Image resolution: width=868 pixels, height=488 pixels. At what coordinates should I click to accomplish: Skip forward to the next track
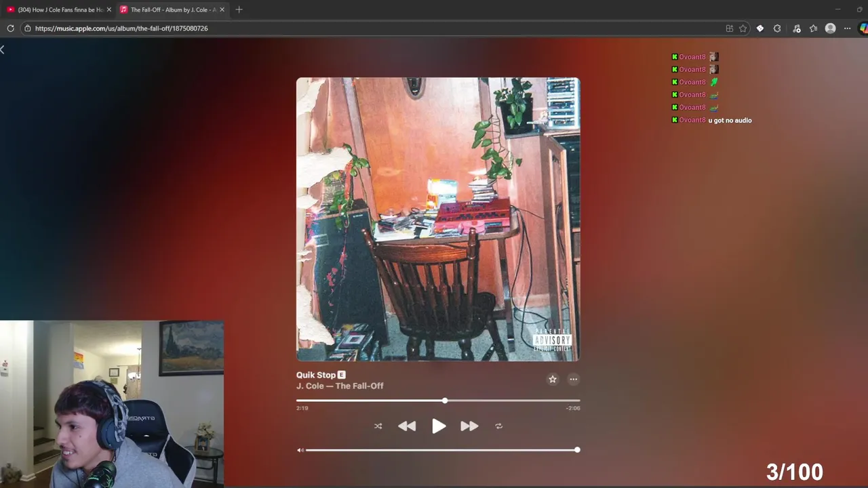[x=469, y=426]
